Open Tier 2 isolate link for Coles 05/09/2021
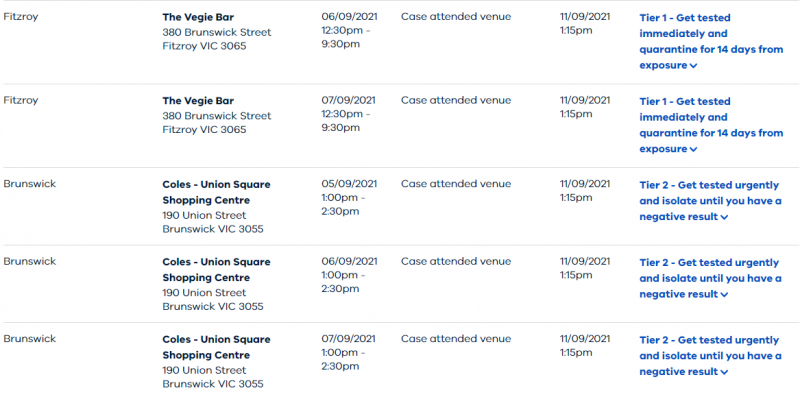This screenshot has height=399, width=800. coord(710,201)
